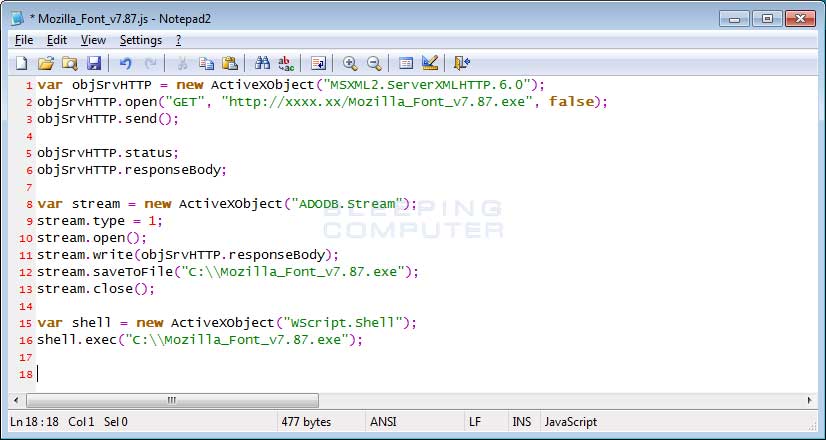Click INS insert mode indicator
Viewport: 826px width, 440px height.
(x=522, y=422)
